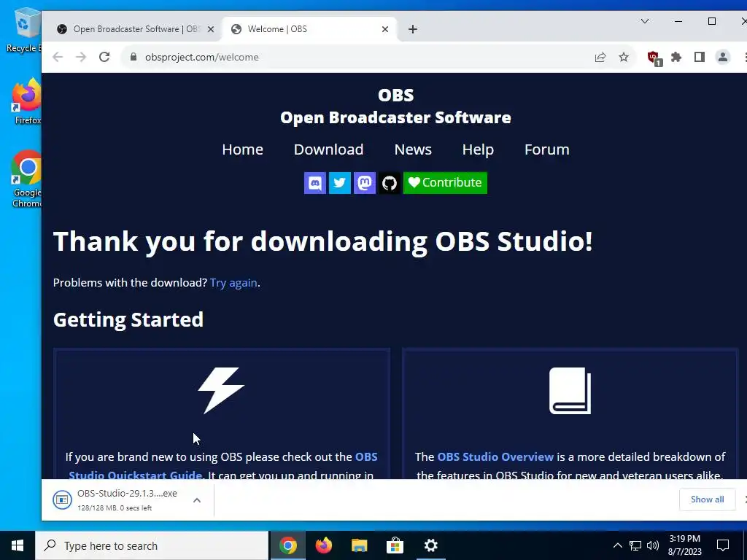Close the Open Broadcaster Software tab

coord(211,29)
